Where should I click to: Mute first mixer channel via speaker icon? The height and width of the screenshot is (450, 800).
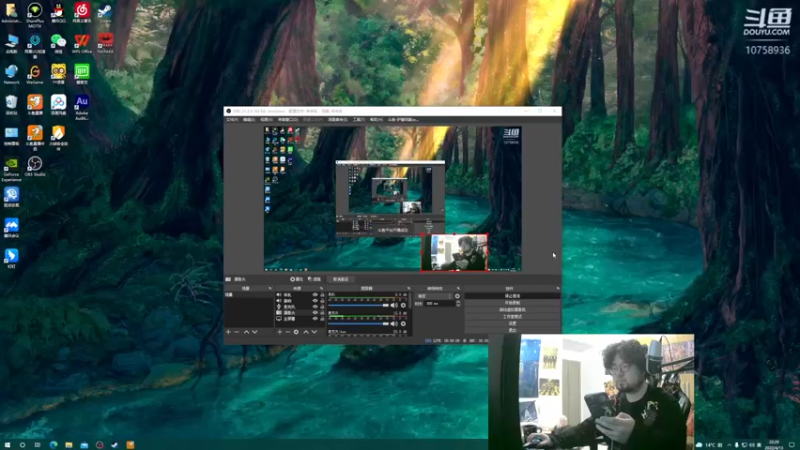(394, 305)
